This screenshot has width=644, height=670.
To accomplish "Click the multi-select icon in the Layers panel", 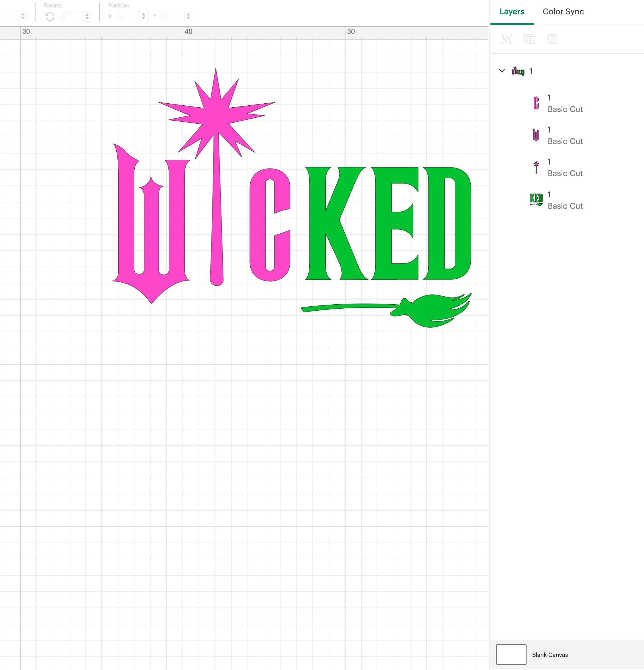I will point(506,39).
